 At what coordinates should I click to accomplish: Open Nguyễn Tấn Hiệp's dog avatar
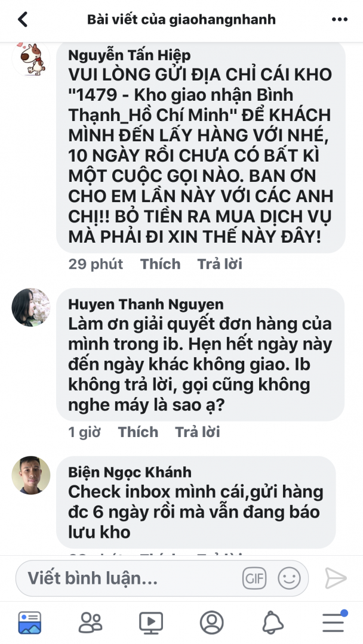pos(31,58)
